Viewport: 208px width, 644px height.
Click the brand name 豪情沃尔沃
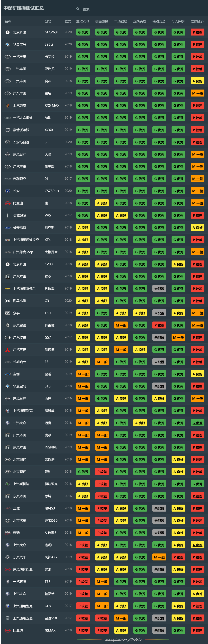pyautogui.click(x=21, y=130)
